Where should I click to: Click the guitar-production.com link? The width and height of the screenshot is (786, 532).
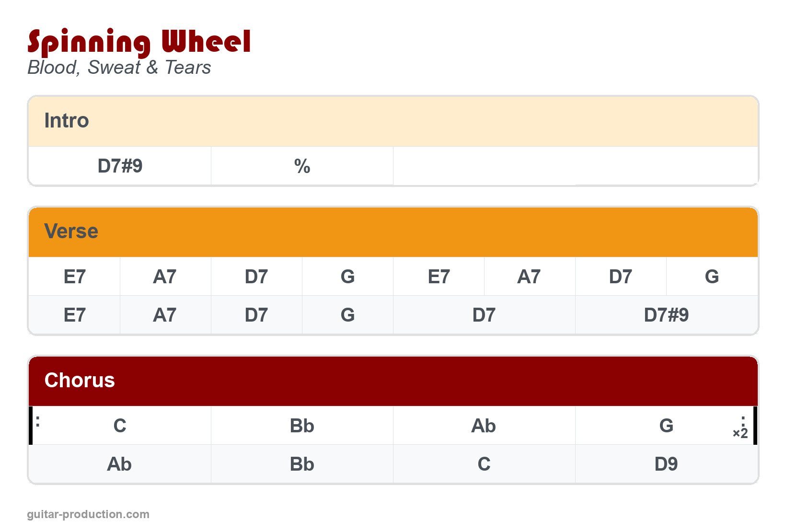[x=88, y=514]
